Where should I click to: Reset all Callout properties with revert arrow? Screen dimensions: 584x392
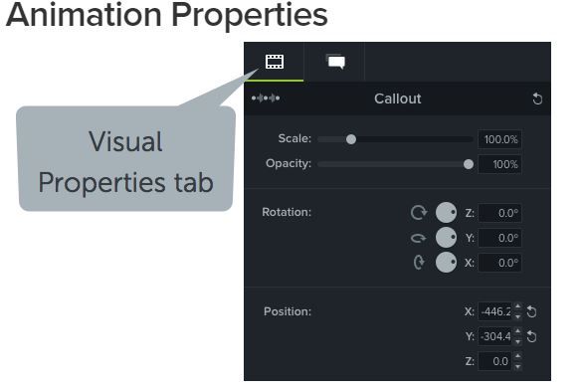[x=537, y=98]
